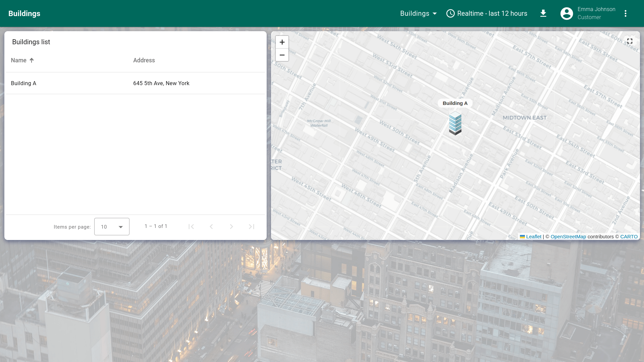Sort the list by Name column
644x362 pixels.
[19, 60]
